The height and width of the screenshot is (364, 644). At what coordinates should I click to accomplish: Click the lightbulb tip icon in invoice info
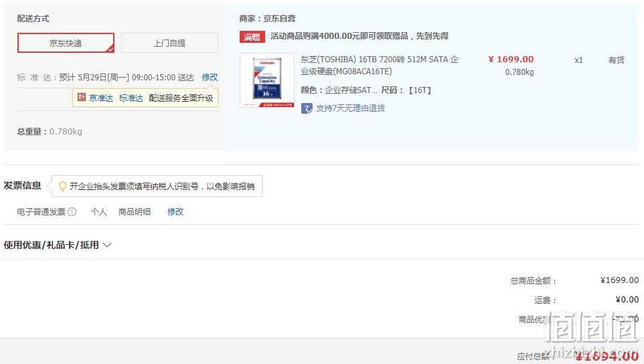pyautogui.click(x=62, y=186)
